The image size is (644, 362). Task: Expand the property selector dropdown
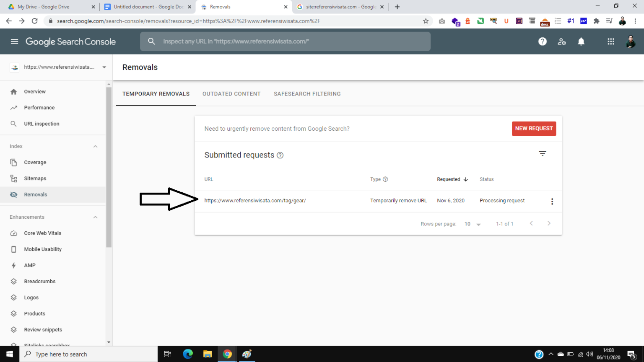104,67
